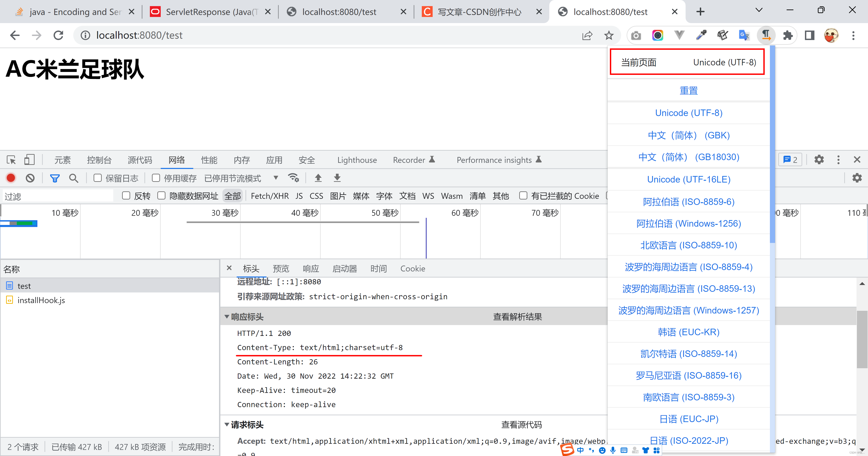The height and width of the screenshot is (456, 868).
Task: Click the clear network log icon
Action: pyautogui.click(x=30, y=178)
